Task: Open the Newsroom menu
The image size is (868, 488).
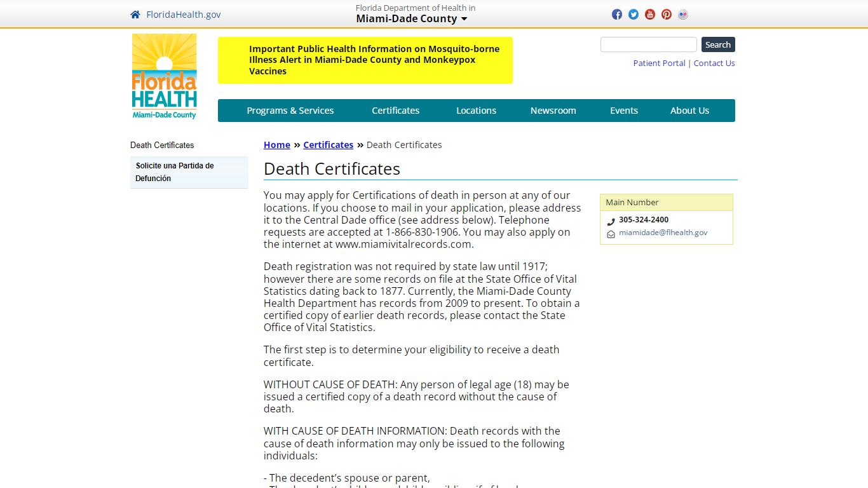Action: click(553, 111)
